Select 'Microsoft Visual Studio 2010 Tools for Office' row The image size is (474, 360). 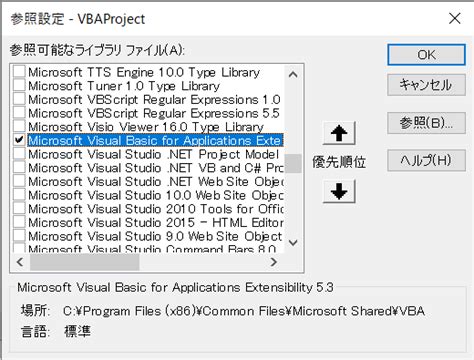tap(156, 209)
